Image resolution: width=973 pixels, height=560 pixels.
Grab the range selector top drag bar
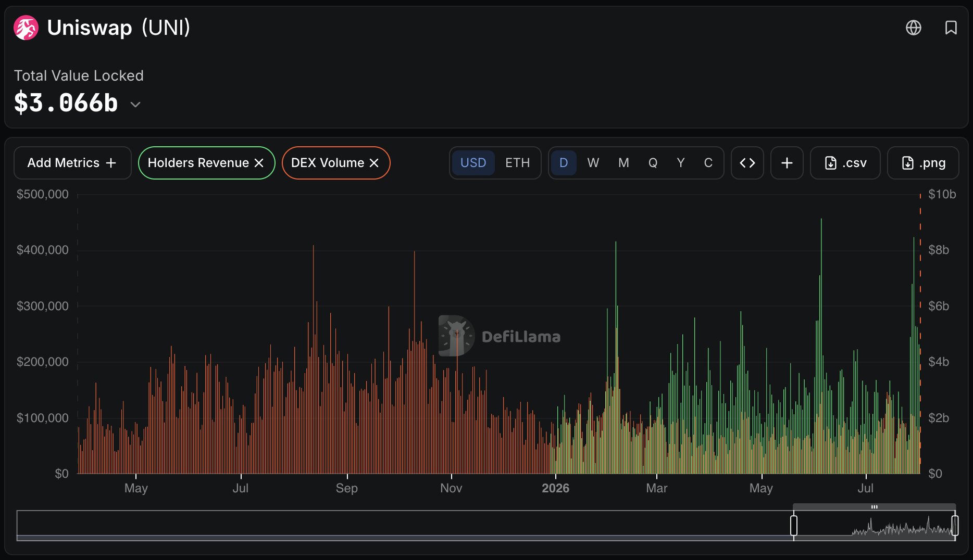click(x=874, y=507)
